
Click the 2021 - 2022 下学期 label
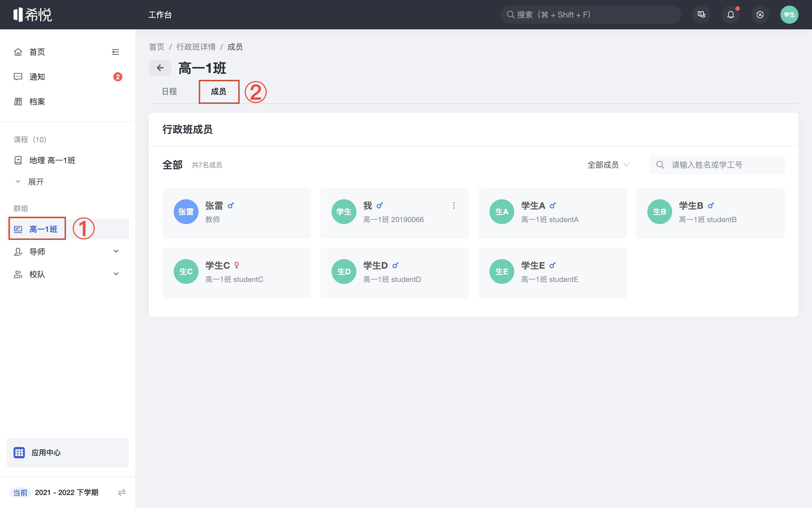point(67,492)
